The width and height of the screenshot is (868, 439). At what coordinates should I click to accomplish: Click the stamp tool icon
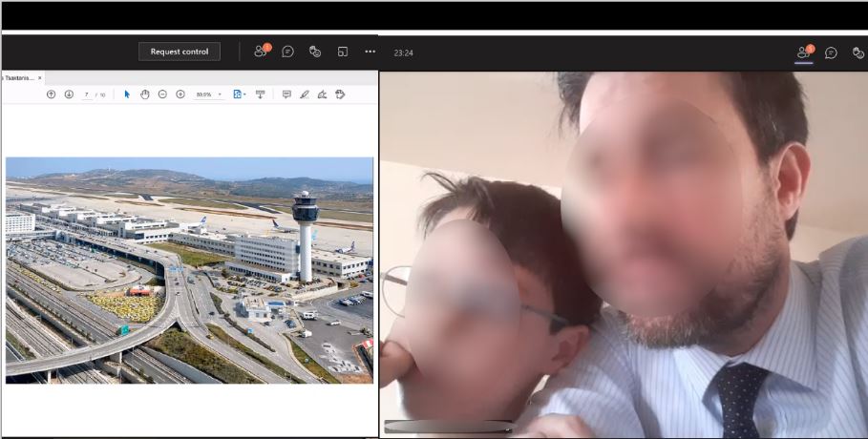pyautogui.click(x=340, y=94)
